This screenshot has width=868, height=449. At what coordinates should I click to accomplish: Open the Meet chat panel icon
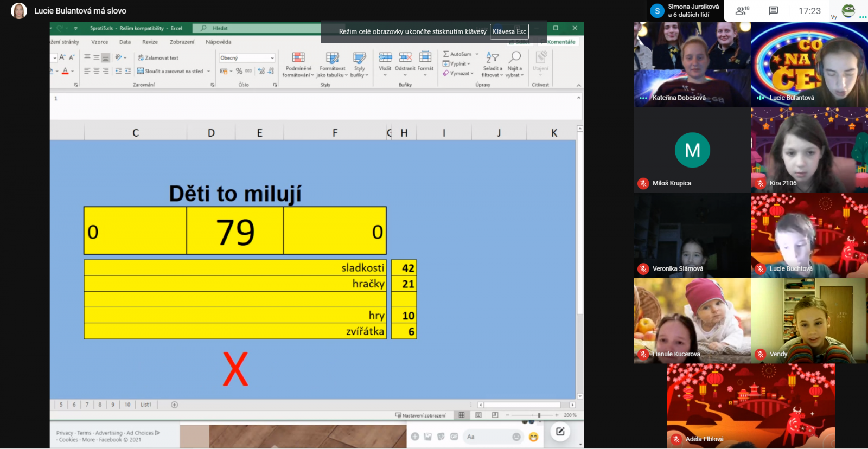(774, 11)
